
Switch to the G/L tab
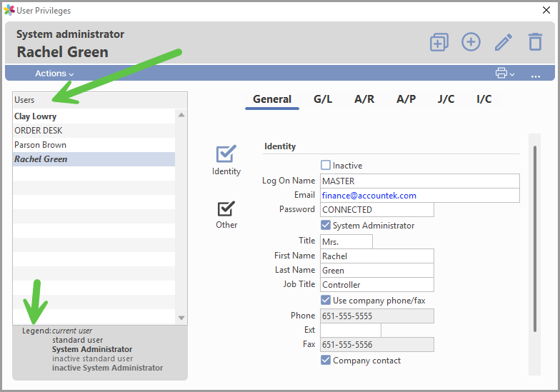tap(323, 99)
